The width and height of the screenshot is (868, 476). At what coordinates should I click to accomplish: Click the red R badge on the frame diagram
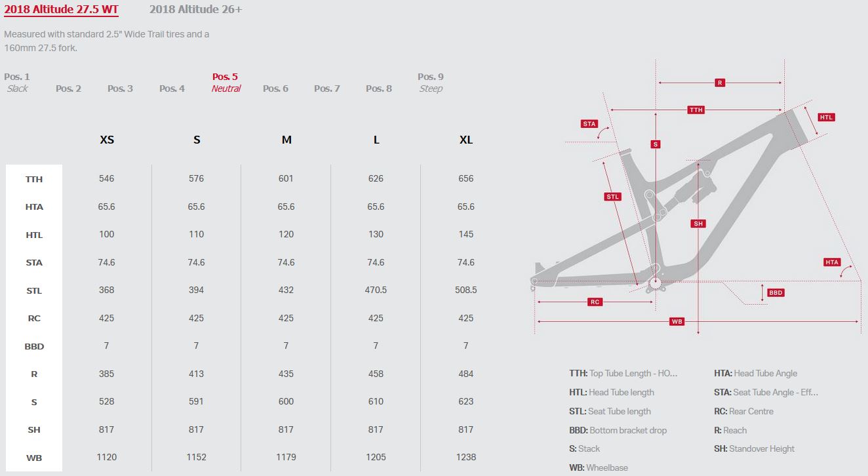[719, 83]
